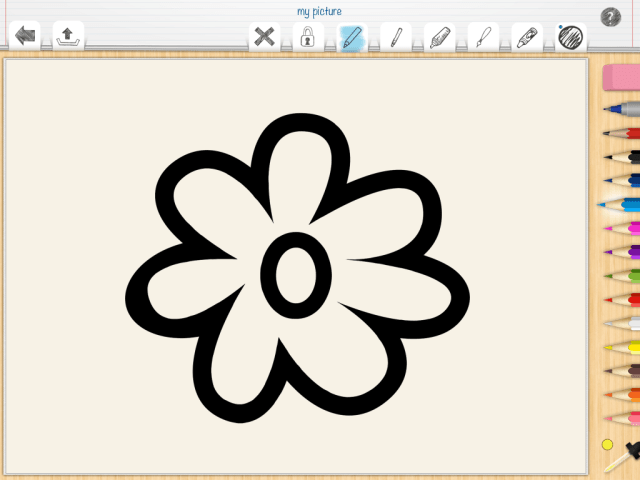Viewport: 640px width, 480px height.
Task: Open the scribble fill texture button
Action: (570, 38)
